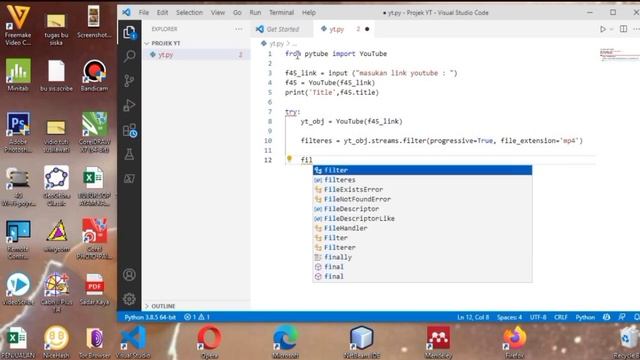The width and height of the screenshot is (640, 360).
Task: Open Minitab desktop shortcut
Action: (x=18, y=75)
